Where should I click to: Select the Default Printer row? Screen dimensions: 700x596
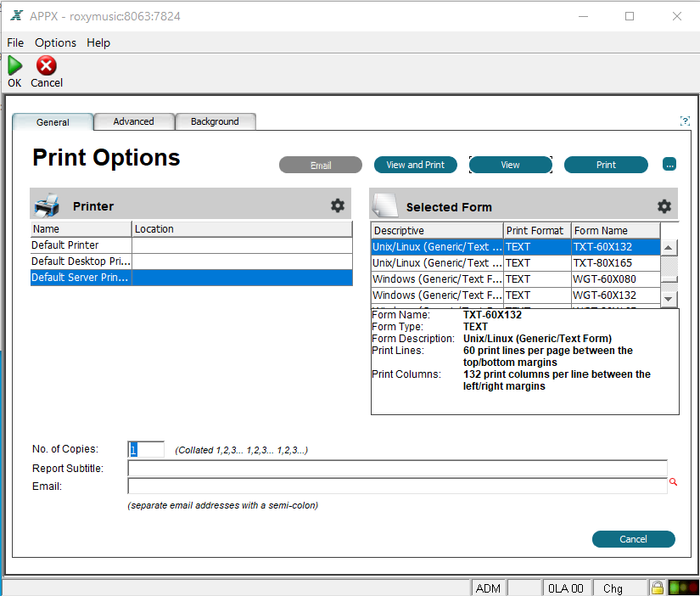(192, 245)
